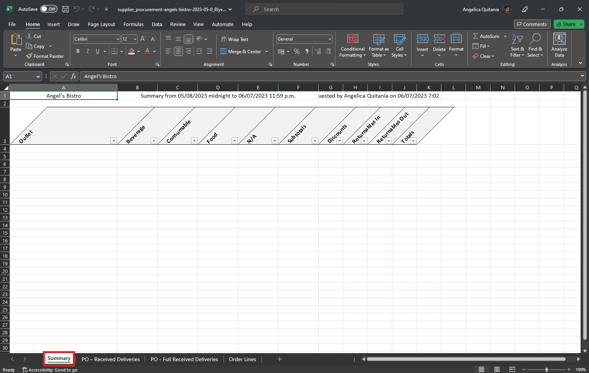589x373 pixels.
Task: Click the Undo arrow icon
Action: point(77,9)
